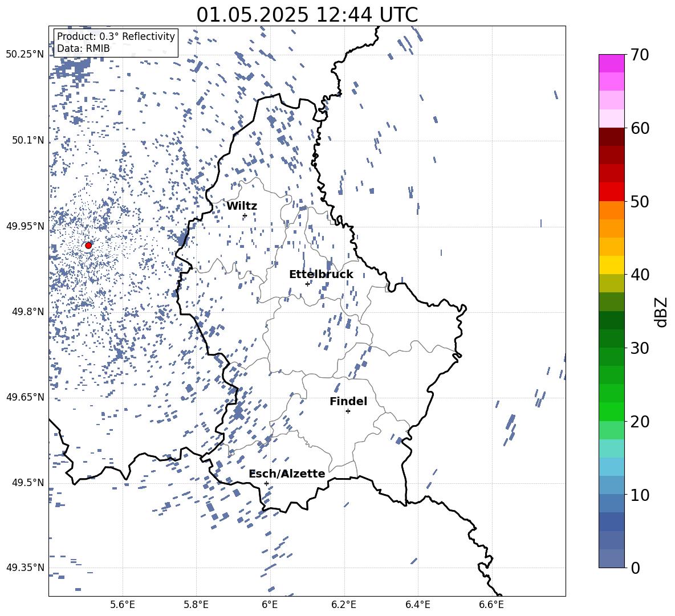
Task: Select the 'Ettelbruck' city label
Action: tap(321, 275)
